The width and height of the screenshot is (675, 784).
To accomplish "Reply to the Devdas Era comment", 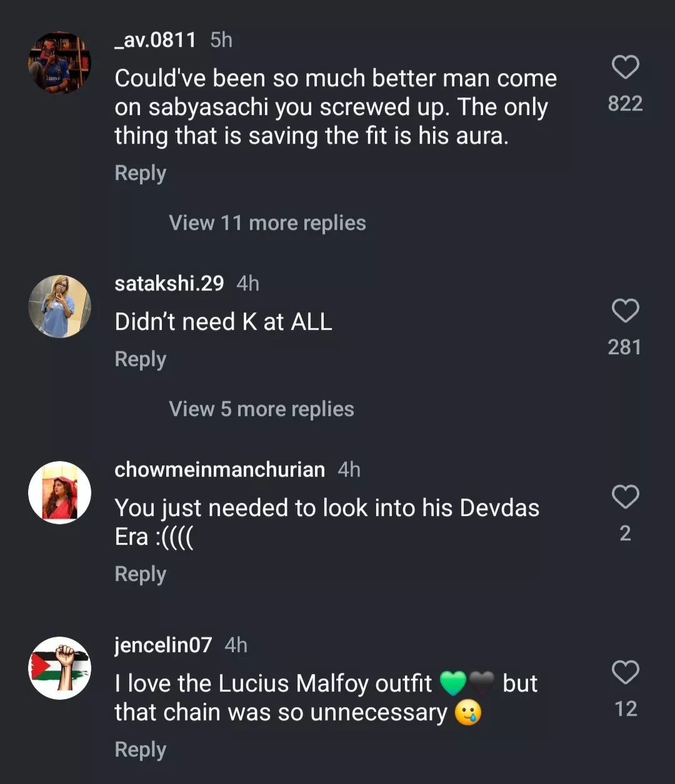I will tap(140, 574).
